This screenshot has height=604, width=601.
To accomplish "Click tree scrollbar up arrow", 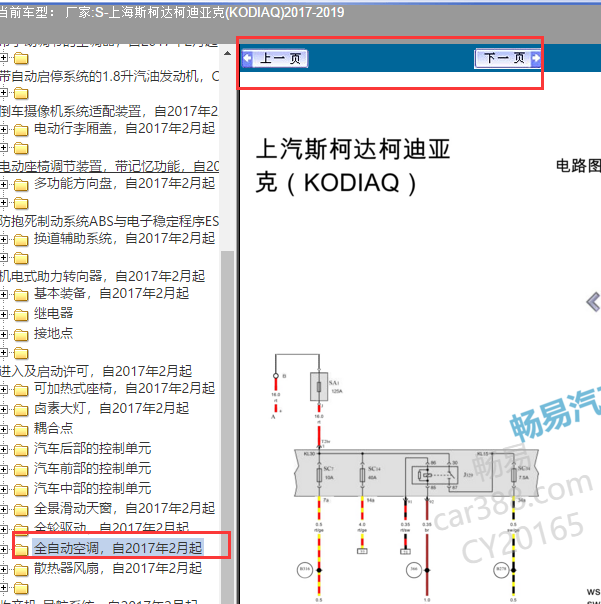I will 227,54.
